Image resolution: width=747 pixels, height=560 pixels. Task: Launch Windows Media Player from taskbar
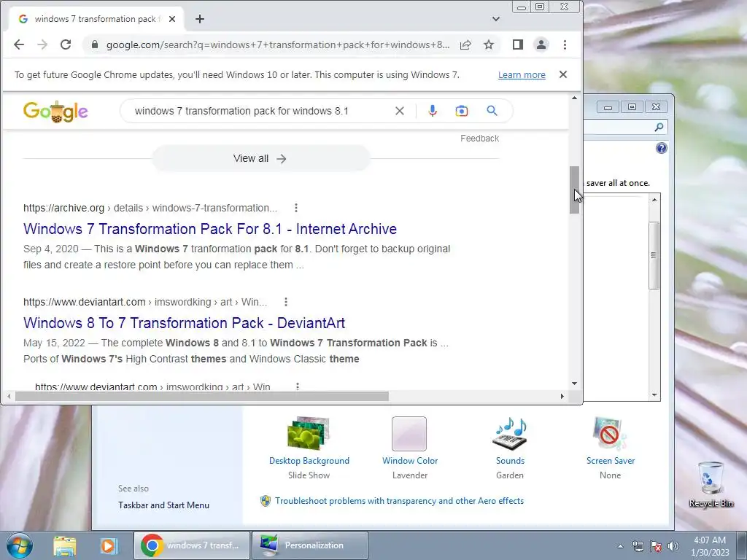(x=109, y=545)
